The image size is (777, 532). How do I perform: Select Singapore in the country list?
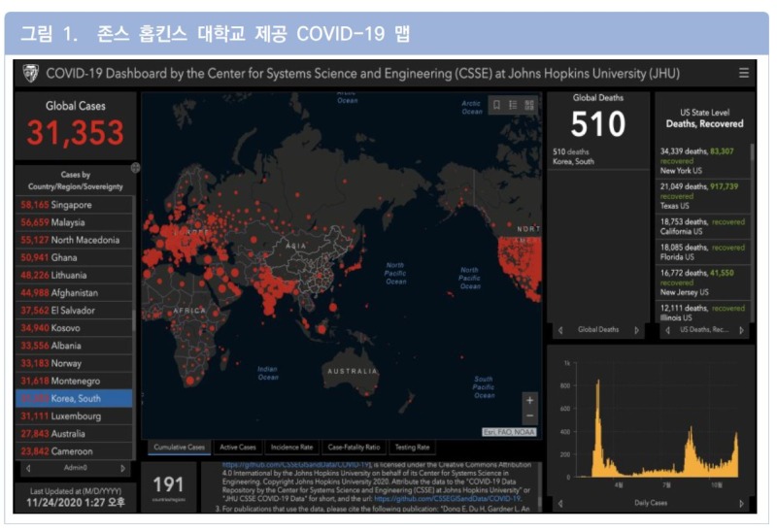tap(75, 205)
